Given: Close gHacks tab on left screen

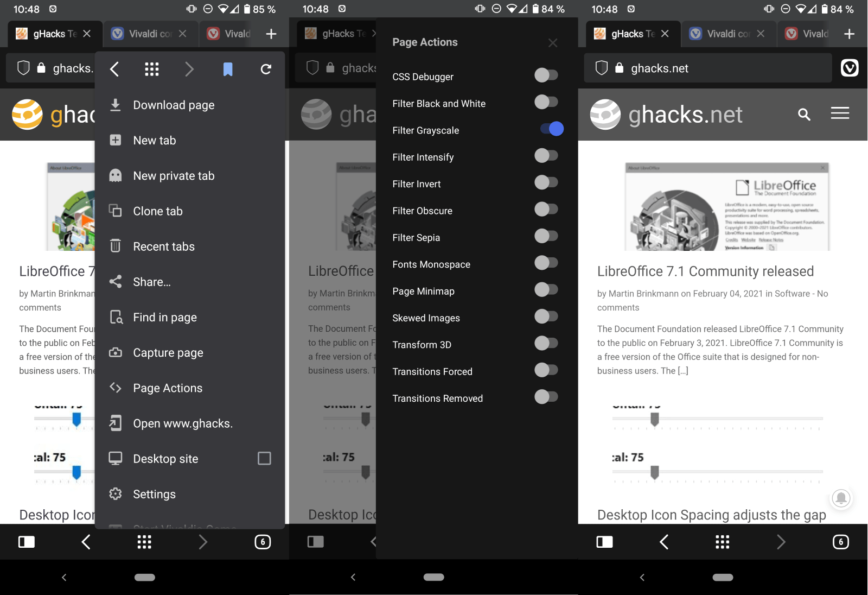Looking at the screenshot, I should coord(87,34).
